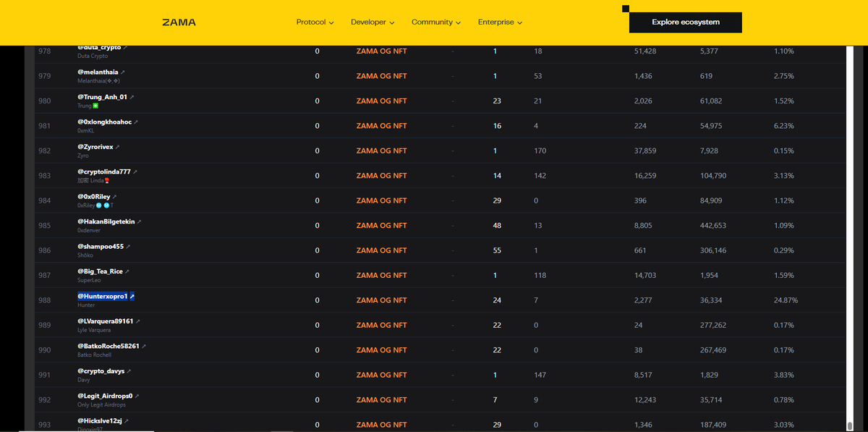Expand the Enterprise menu
This screenshot has height=432, width=868.
[x=500, y=22]
